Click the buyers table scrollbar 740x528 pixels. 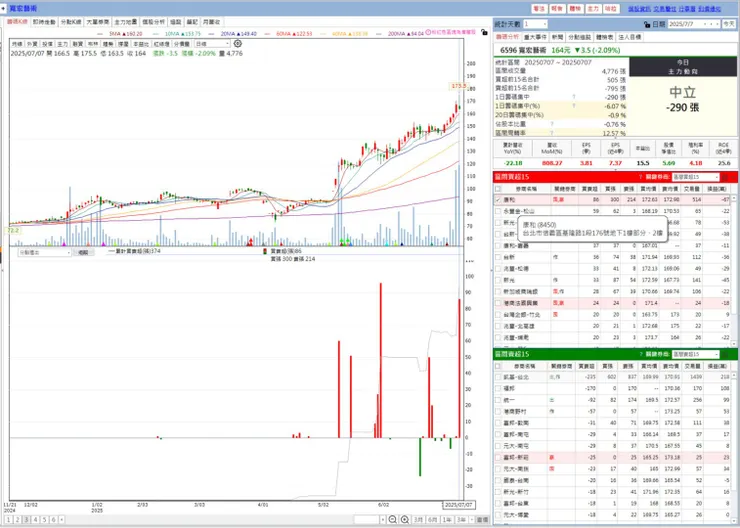(734, 269)
